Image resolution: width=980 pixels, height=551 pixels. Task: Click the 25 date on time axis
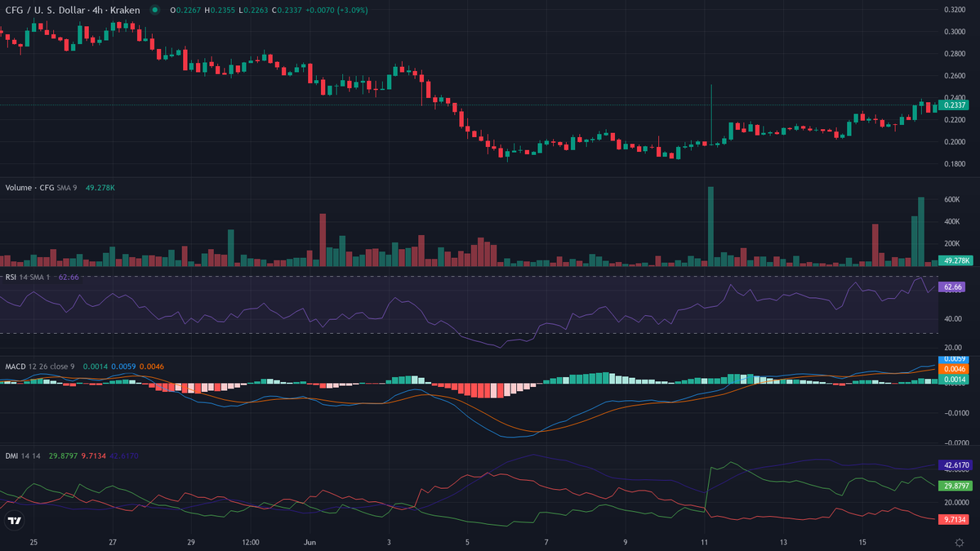pos(33,542)
